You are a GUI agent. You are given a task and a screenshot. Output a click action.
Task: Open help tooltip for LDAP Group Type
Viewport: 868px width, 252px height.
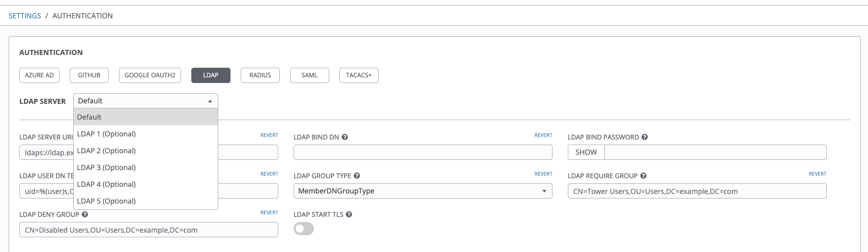coord(357,176)
